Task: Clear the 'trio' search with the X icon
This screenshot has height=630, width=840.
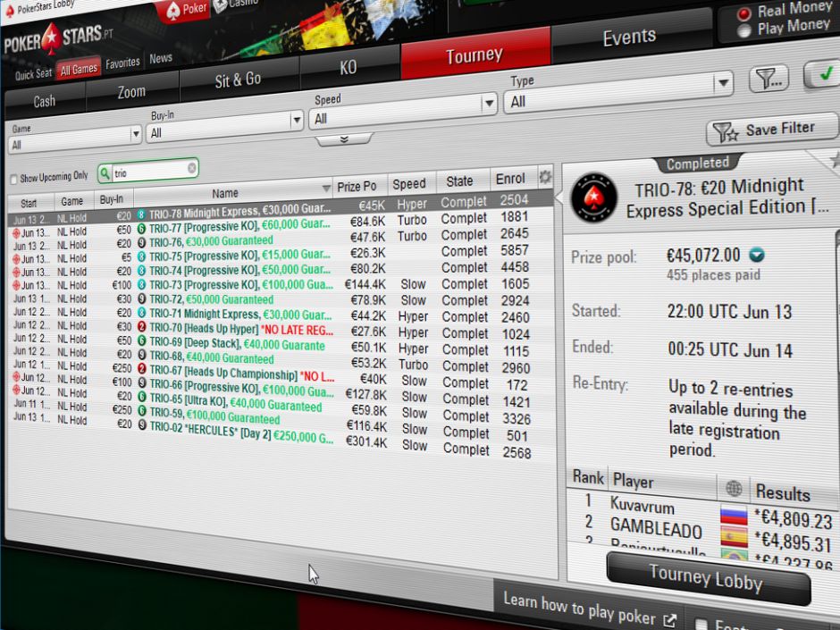Action: click(x=192, y=169)
